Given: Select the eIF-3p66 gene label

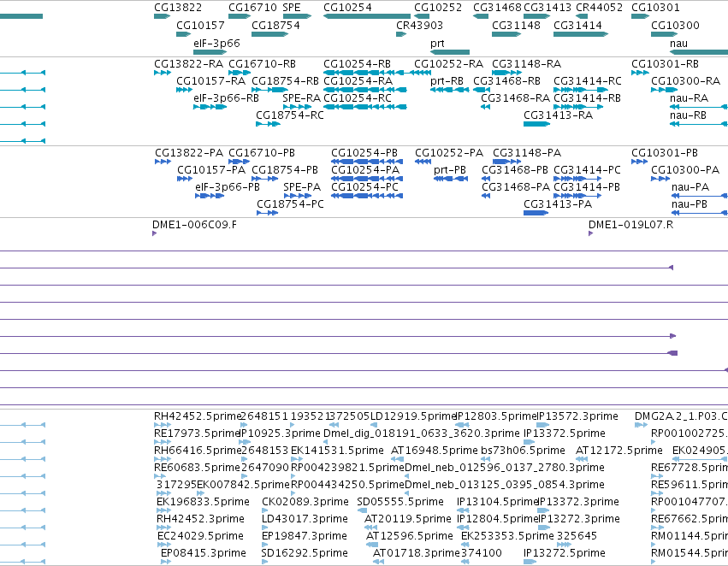Looking at the screenshot, I should coord(216,43).
